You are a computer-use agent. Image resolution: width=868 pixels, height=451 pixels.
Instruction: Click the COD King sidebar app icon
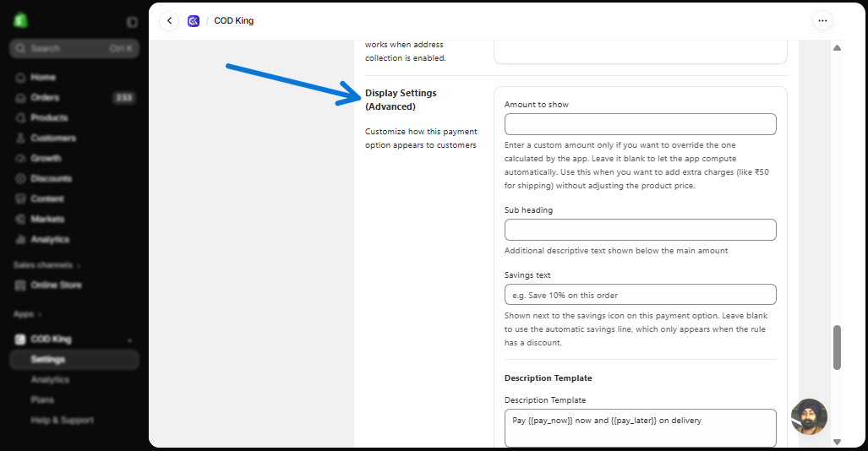[x=20, y=340]
